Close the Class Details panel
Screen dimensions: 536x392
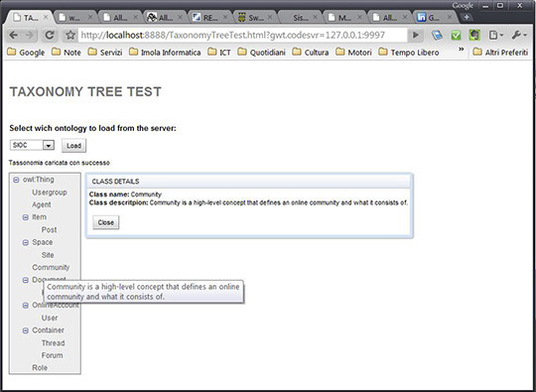pos(106,222)
